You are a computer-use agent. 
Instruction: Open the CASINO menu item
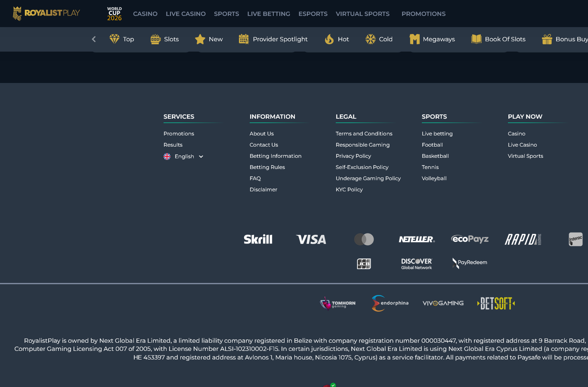pos(145,14)
